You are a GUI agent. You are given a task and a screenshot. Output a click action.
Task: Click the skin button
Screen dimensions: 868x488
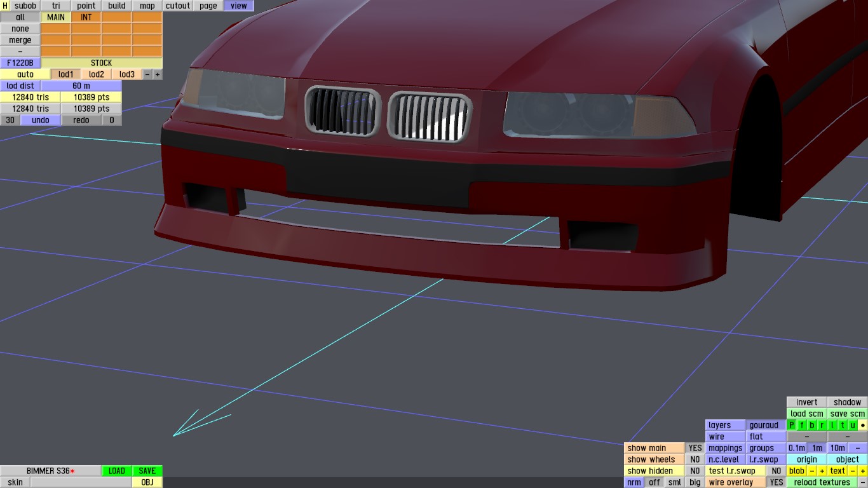pyautogui.click(x=15, y=482)
